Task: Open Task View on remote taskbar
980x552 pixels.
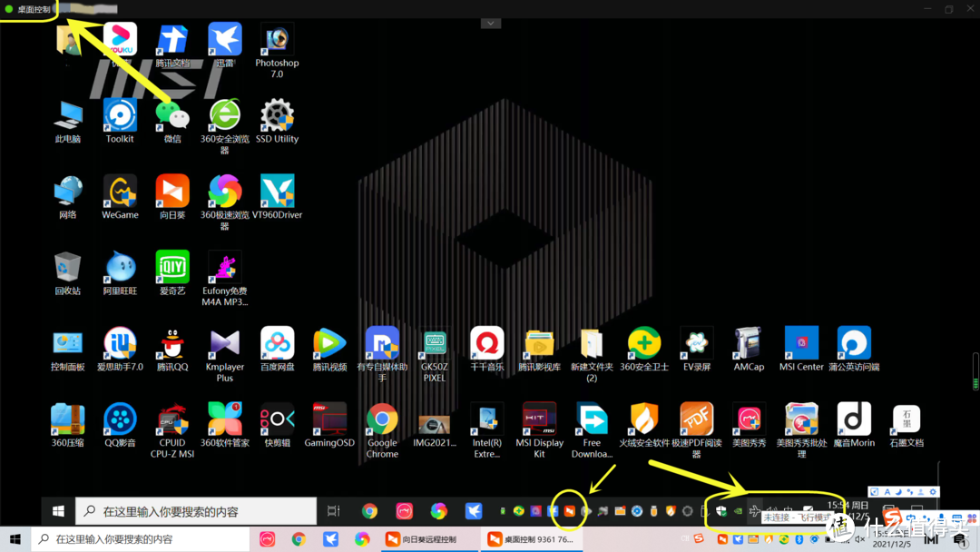Action: tap(334, 511)
